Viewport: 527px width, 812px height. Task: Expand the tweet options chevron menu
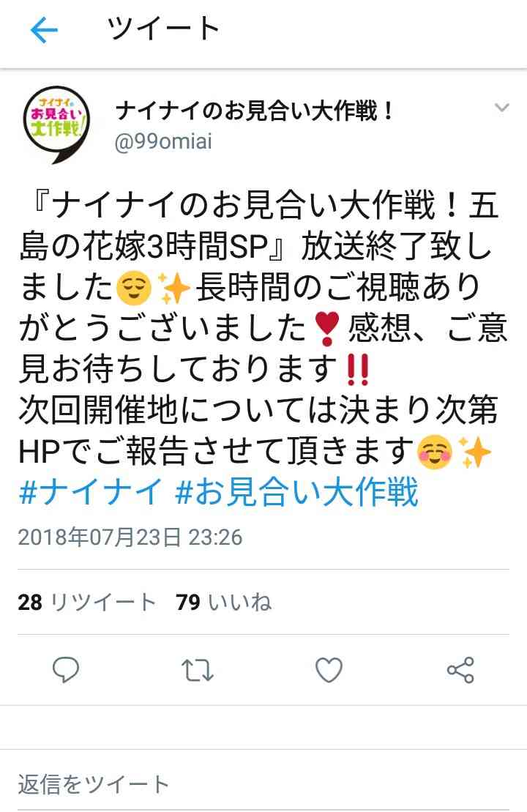[x=501, y=108]
